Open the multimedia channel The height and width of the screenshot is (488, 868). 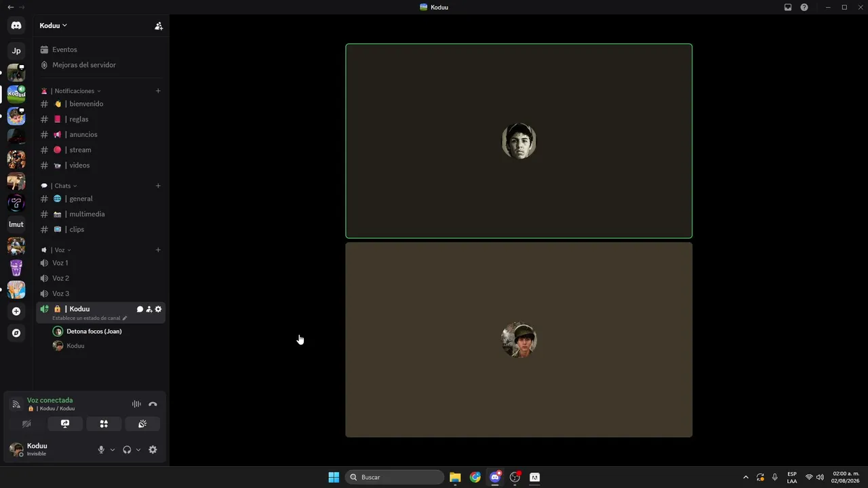point(100,214)
